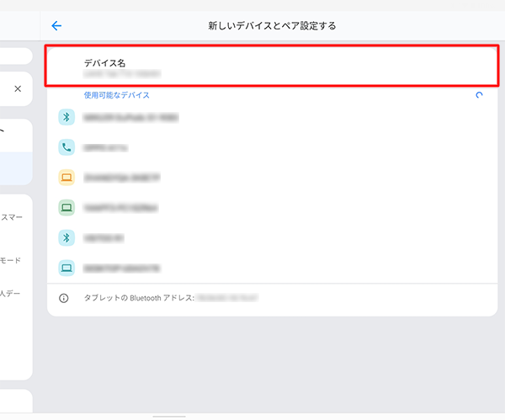Tap the blue back arrow

tap(56, 25)
